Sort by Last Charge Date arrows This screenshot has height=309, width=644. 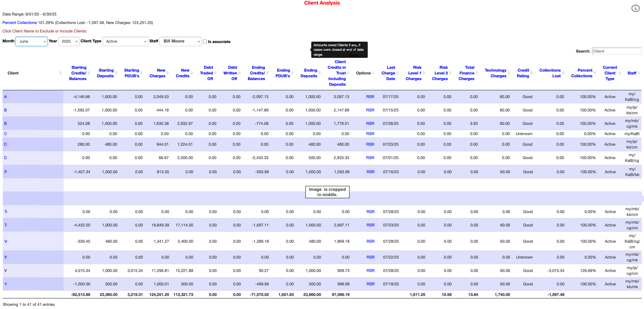pos(398,73)
